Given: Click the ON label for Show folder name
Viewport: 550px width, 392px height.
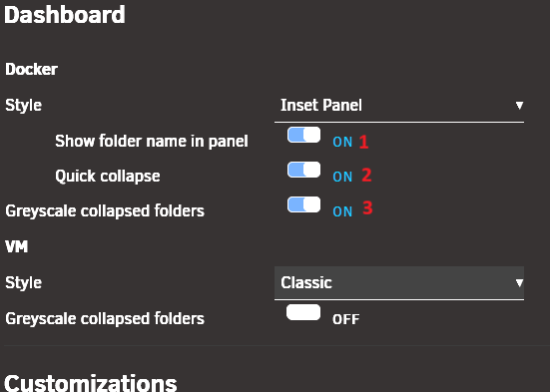Looking at the screenshot, I should tap(342, 142).
